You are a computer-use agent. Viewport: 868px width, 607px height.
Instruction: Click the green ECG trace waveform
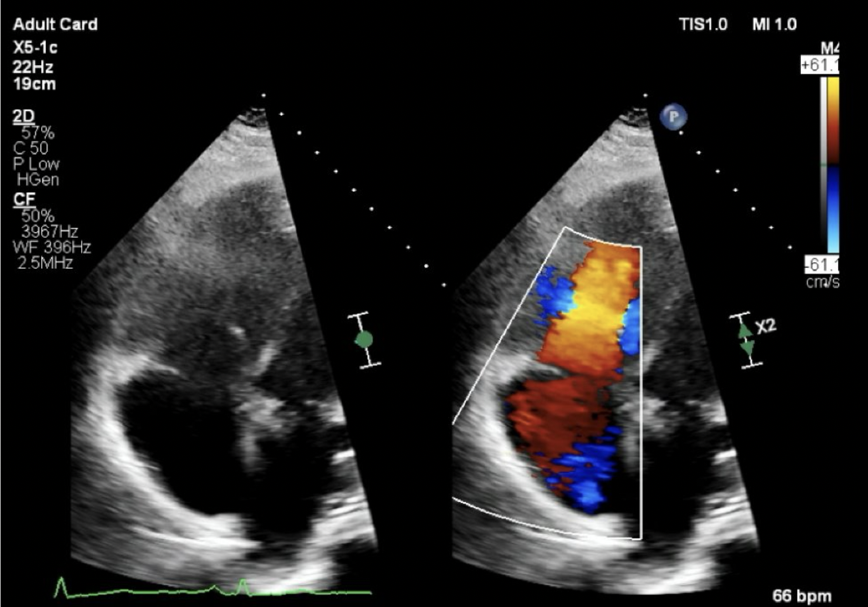212,588
